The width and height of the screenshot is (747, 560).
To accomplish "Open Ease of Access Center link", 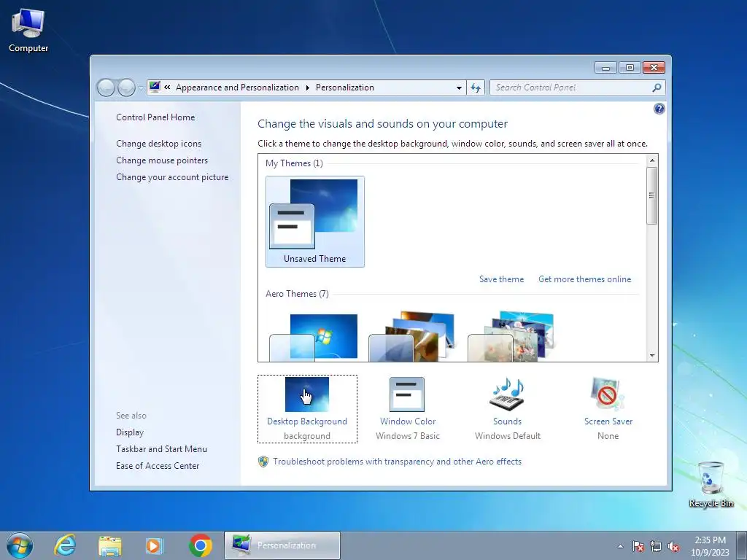I will click(158, 466).
